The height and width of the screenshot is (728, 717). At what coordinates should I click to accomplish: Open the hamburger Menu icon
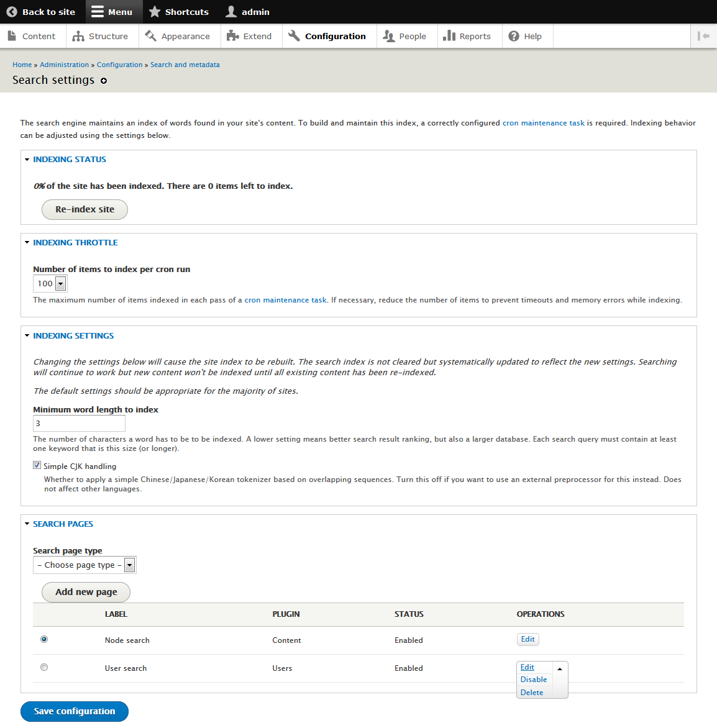pyautogui.click(x=97, y=12)
